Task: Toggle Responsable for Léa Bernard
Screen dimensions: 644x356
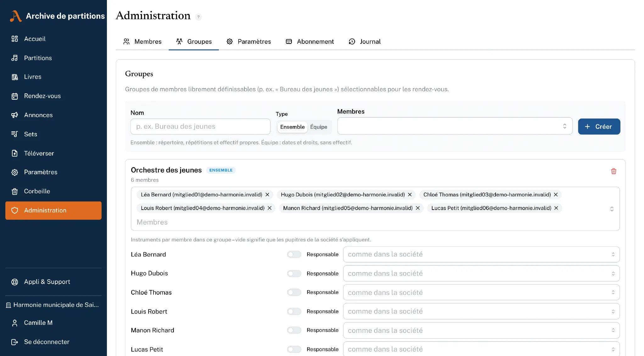Action: point(294,254)
